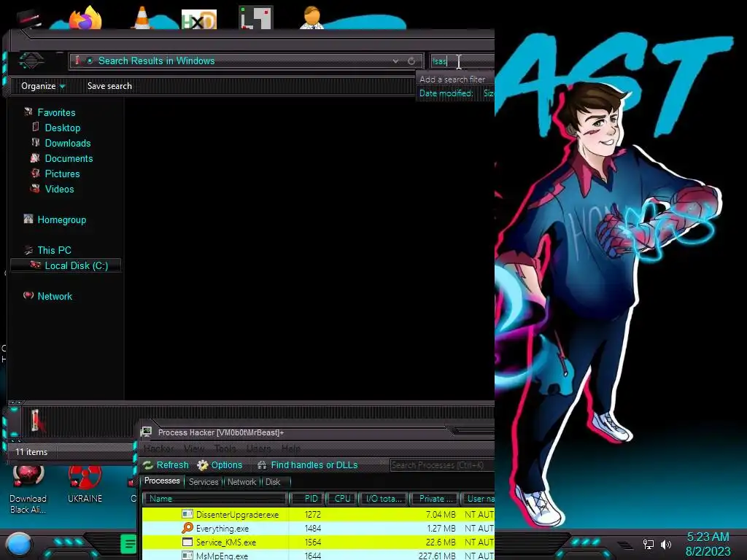Viewport: 747px width, 560px height.
Task: Select This PC in navigation pane
Action: pyautogui.click(x=54, y=251)
